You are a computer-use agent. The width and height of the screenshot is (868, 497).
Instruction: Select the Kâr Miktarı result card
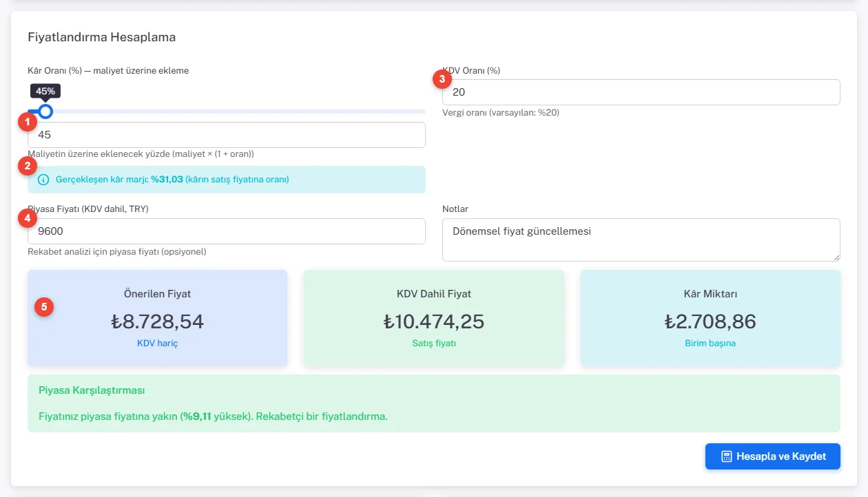(x=710, y=318)
